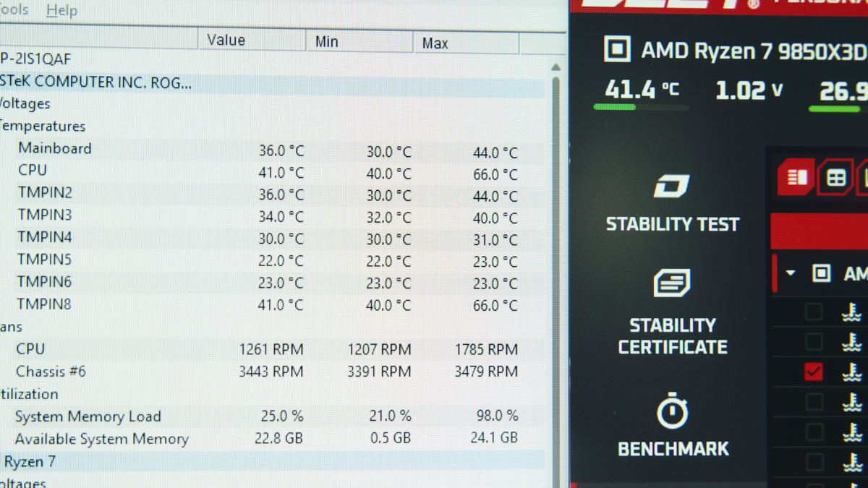Select the P-2IS1QAF computer node

[x=35, y=59]
